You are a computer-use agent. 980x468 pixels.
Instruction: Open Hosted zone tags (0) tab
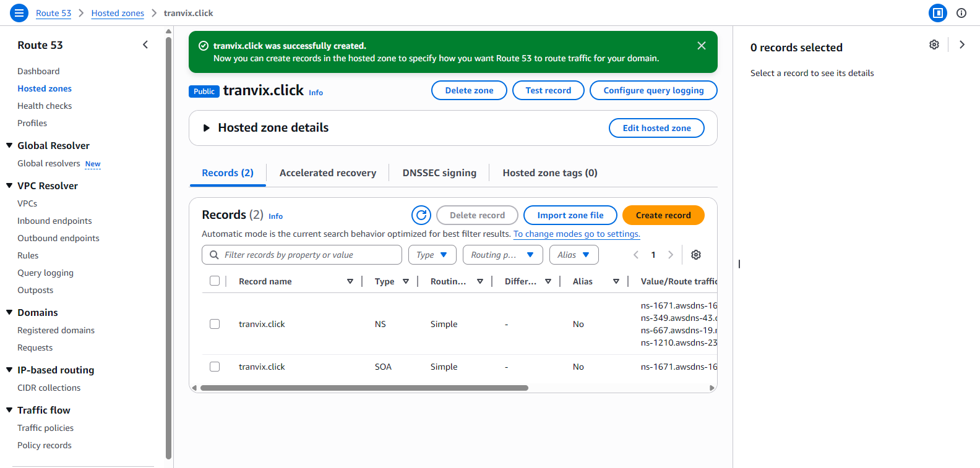550,173
